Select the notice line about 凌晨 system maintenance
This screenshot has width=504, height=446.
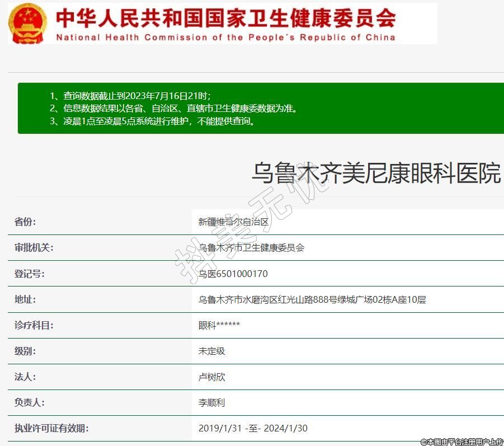153,121
